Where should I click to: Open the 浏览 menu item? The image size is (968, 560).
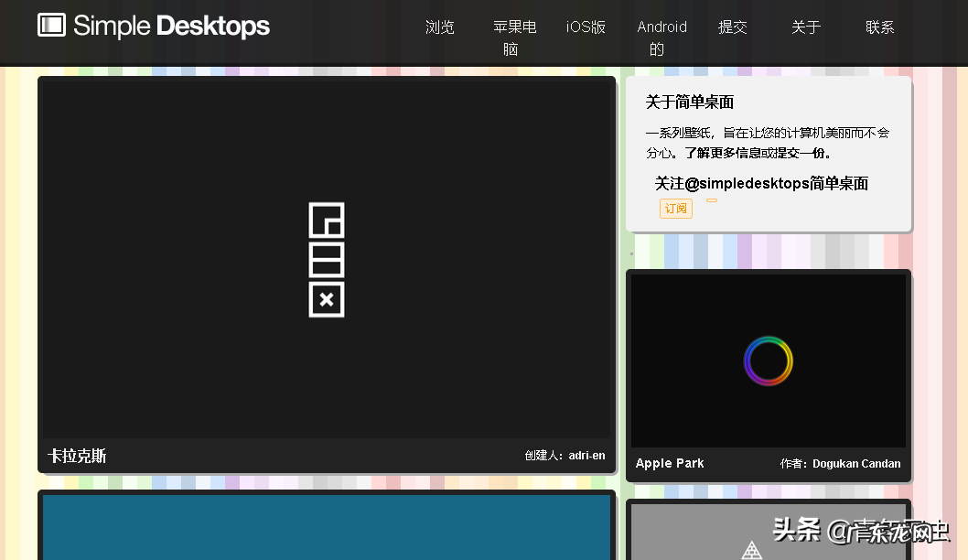(440, 27)
